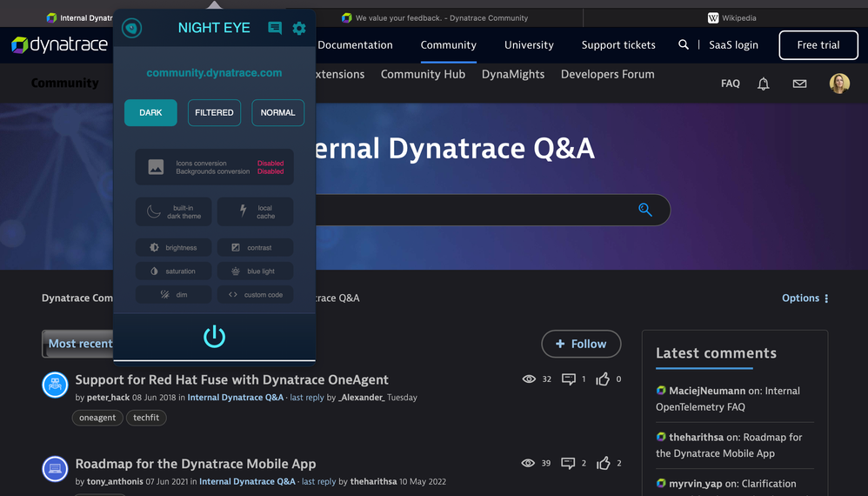Go to University nav item
Screen dimensions: 868x496
pyautogui.click(x=529, y=45)
